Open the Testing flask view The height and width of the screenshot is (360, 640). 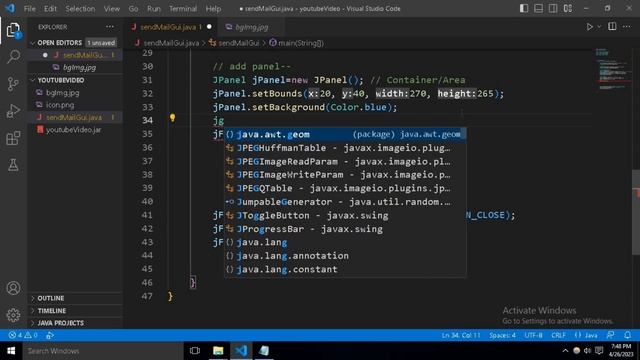pyautogui.click(x=13, y=165)
